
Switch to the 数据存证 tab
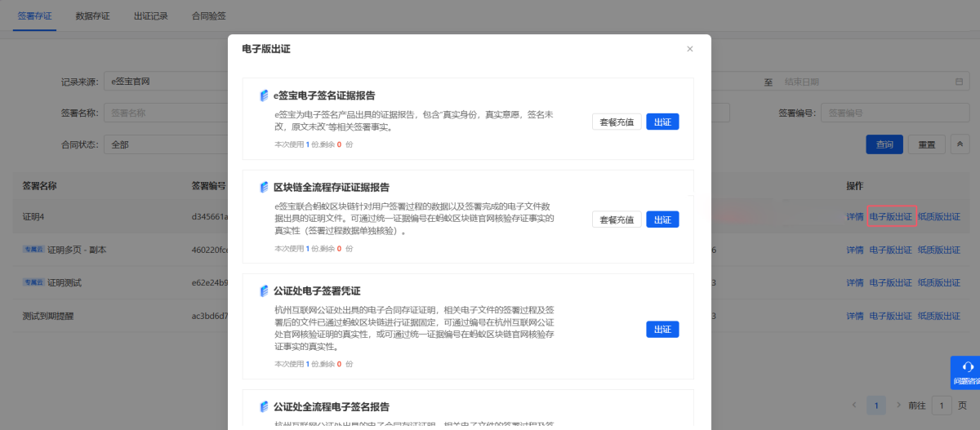click(92, 16)
